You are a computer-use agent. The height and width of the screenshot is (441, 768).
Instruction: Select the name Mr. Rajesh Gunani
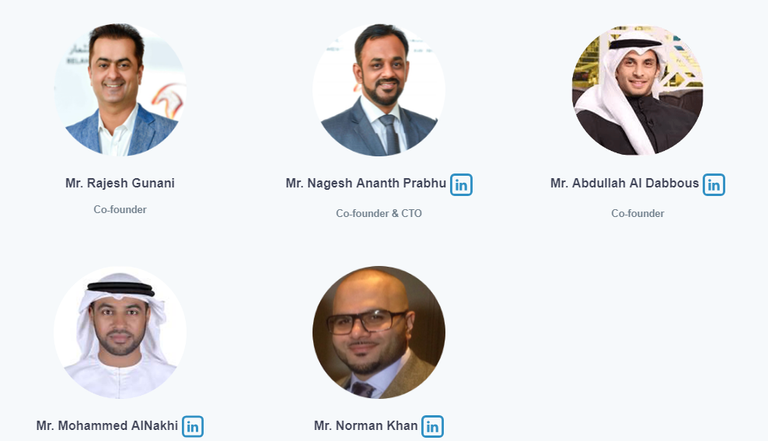[x=120, y=183]
